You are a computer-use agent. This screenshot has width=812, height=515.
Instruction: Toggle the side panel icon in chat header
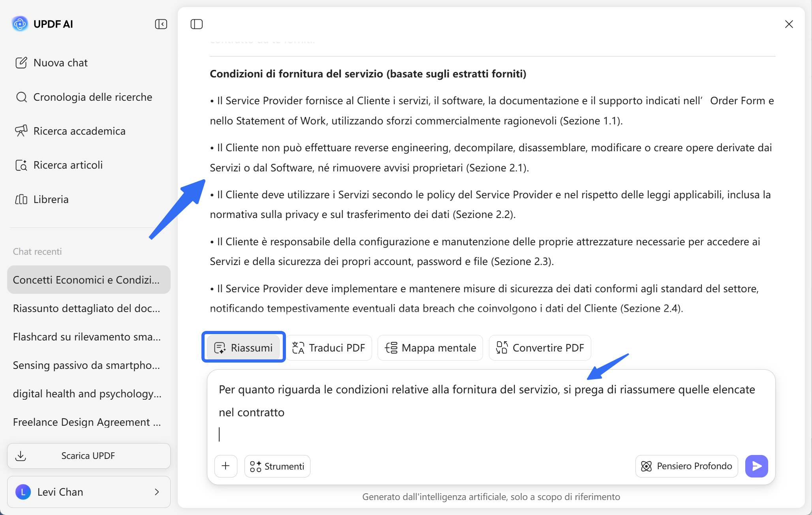pos(196,24)
